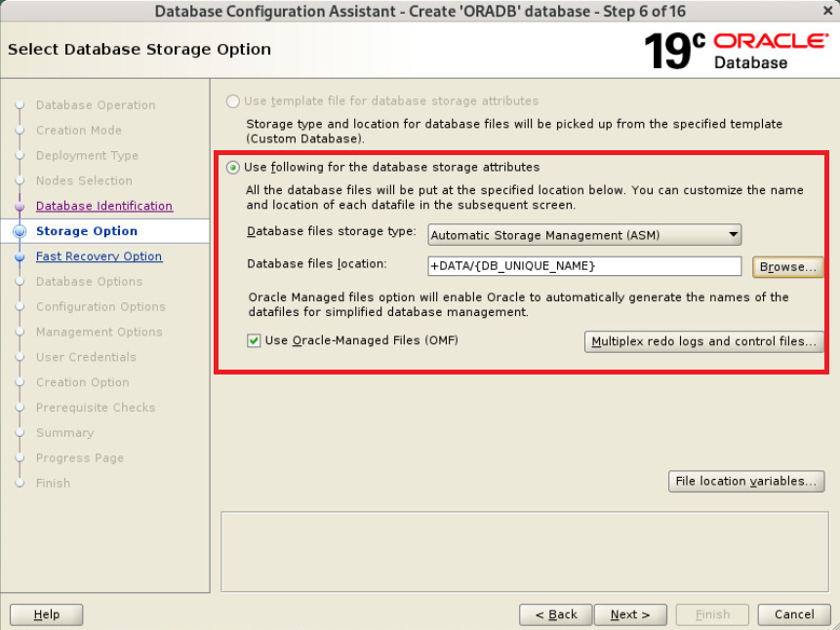Open Database Identification step link
840x630 pixels.
104,206
